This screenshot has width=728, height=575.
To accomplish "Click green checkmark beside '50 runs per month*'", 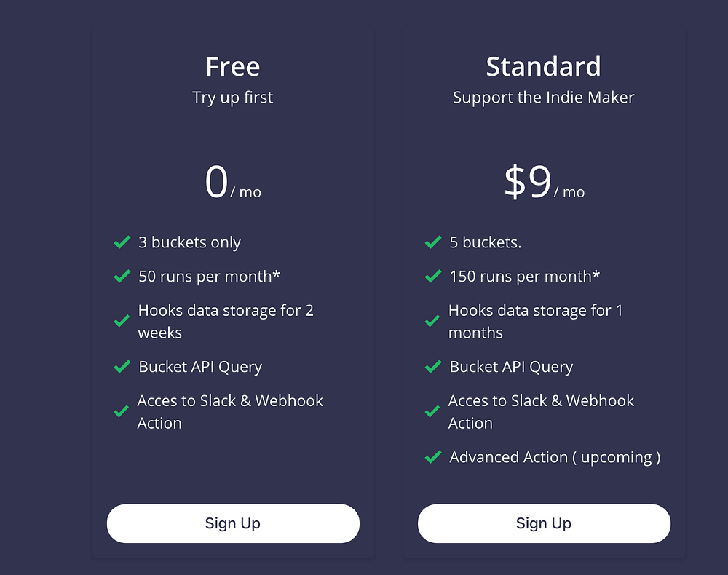I will coord(122,276).
